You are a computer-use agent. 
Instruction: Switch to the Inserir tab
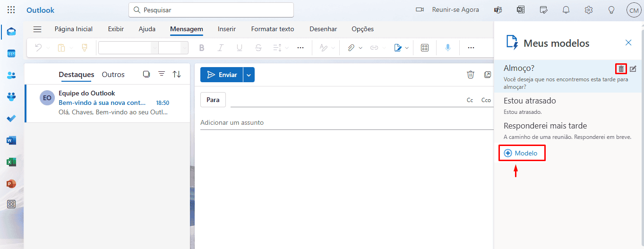click(227, 29)
